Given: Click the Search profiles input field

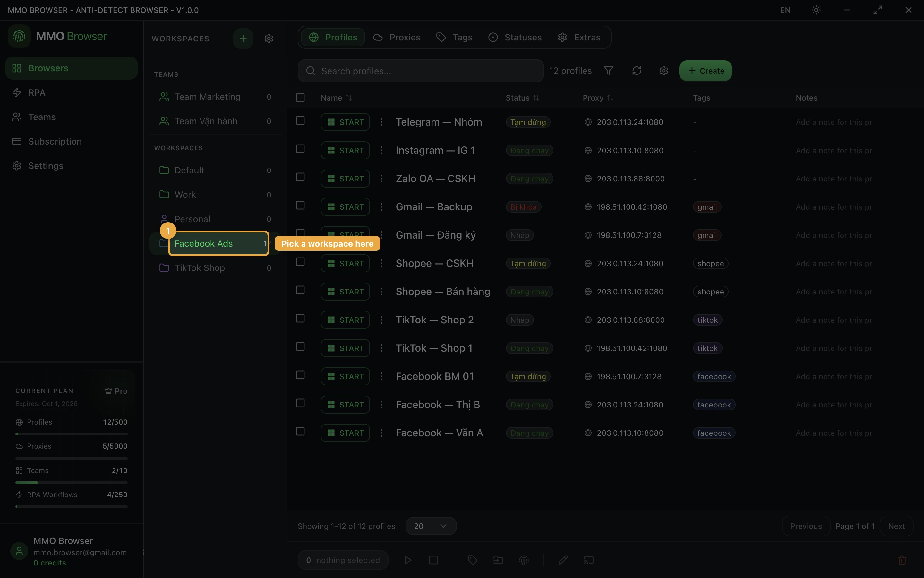Looking at the screenshot, I should tap(421, 71).
